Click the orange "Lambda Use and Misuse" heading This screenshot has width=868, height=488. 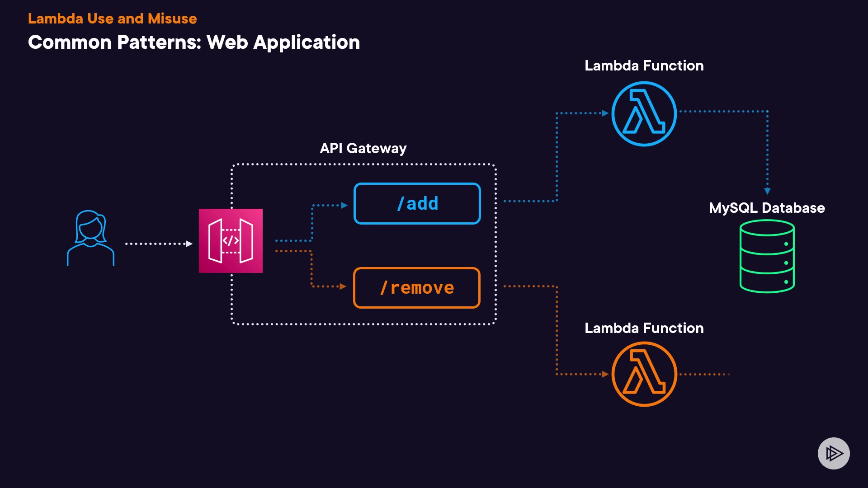pyautogui.click(x=112, y=19)
